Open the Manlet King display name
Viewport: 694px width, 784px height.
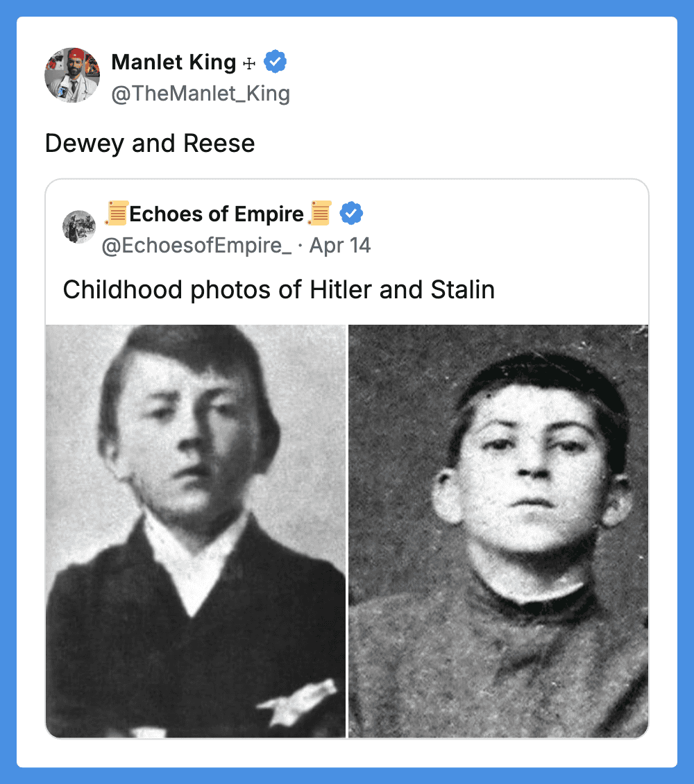(173, 62)
